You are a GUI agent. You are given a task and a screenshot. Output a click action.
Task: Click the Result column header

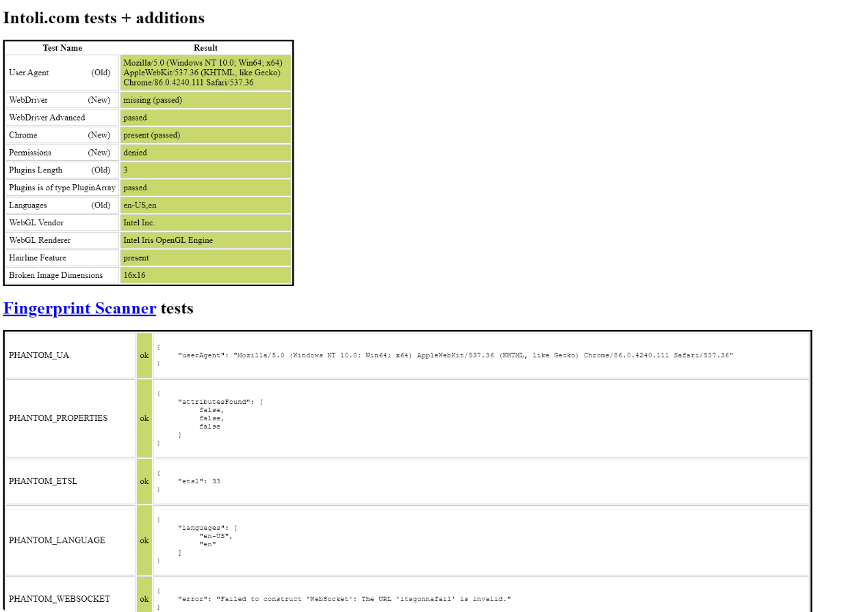[206, 48]
